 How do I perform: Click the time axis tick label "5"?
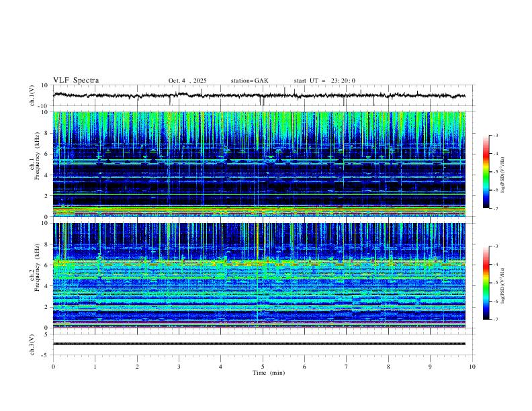(263, 367)
